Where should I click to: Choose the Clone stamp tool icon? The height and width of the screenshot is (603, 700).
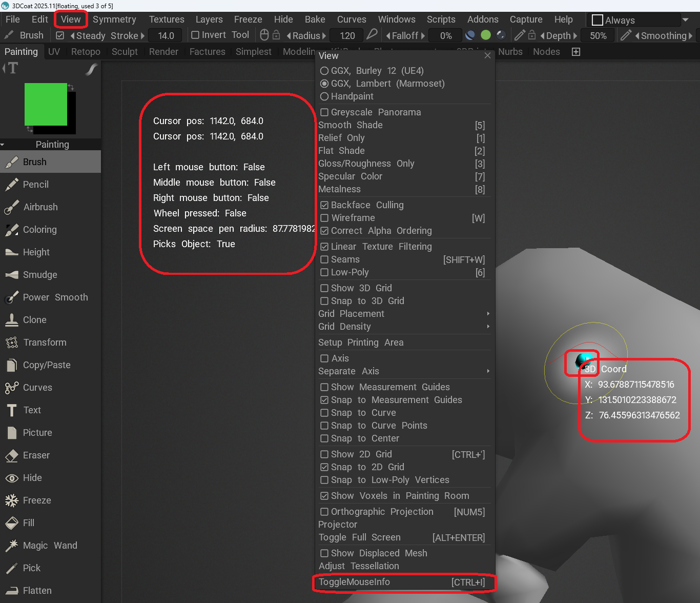(11, 320)
